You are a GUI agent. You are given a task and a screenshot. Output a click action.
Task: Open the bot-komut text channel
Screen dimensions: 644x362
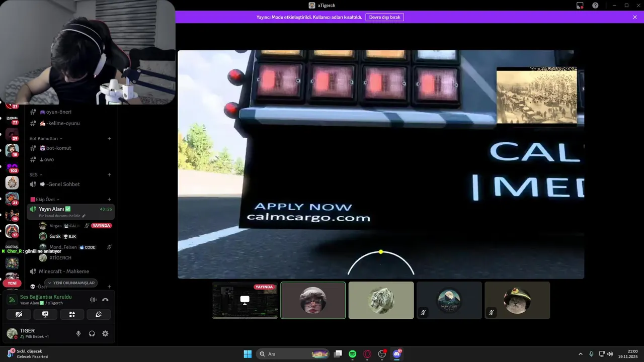[70, 148]
